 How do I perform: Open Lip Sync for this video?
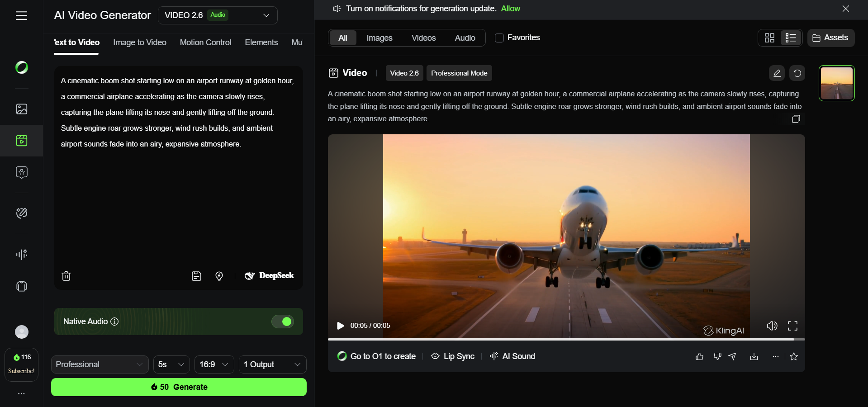pos(453,356)
